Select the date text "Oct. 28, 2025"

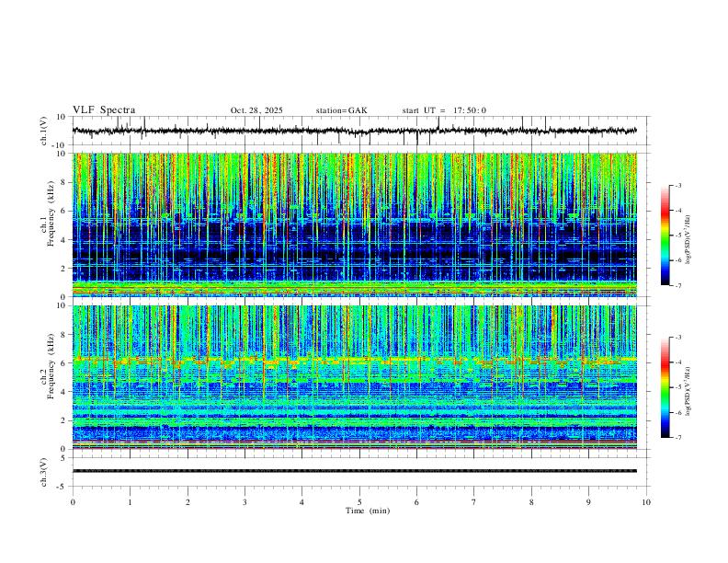click(256, 110)
